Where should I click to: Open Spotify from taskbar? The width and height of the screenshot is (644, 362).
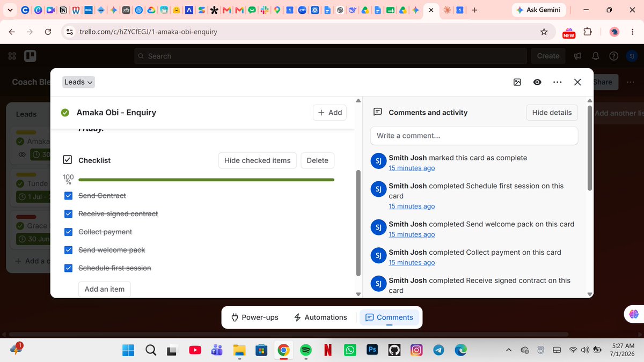point(306,350)
